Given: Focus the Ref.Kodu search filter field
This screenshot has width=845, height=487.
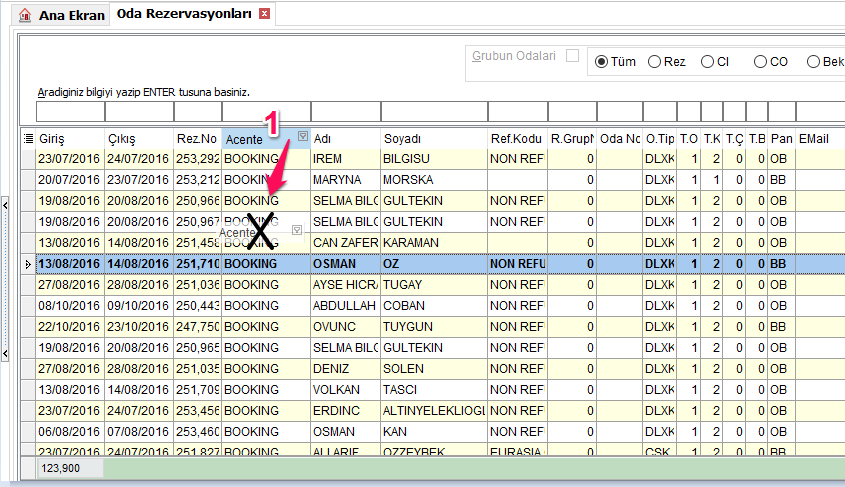Looking at the screenshot, I should (518, 112).
